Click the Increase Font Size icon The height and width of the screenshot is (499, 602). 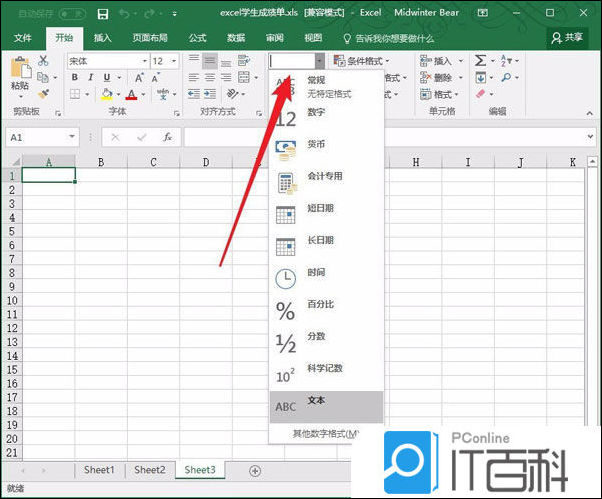(139, 78)
